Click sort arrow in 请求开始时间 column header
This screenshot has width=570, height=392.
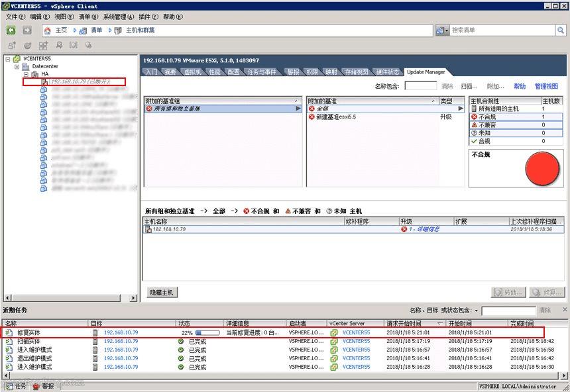(x=440, y=323)
